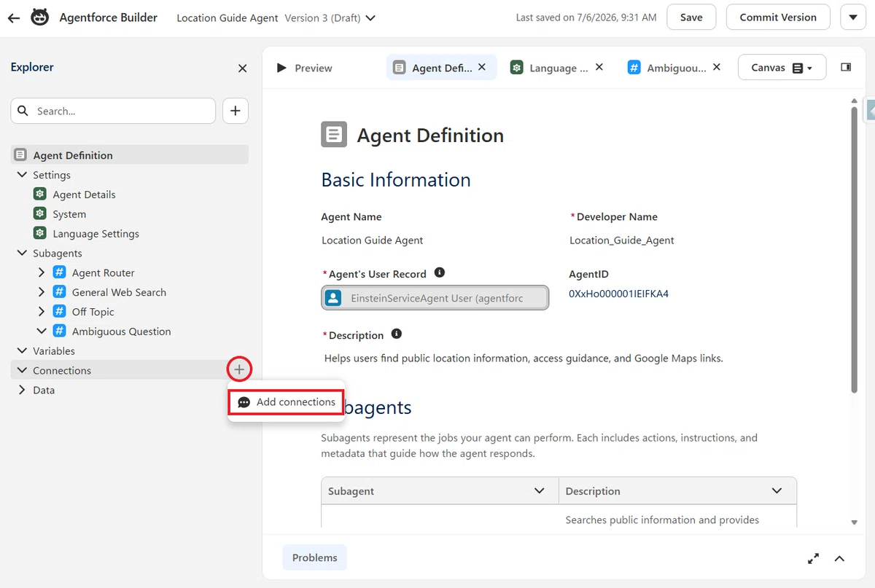Expand the Agent Router subagent
Image resolution: width=875 pixels, height=588 pixels.
pyautogui.click(x=42, y=273)
